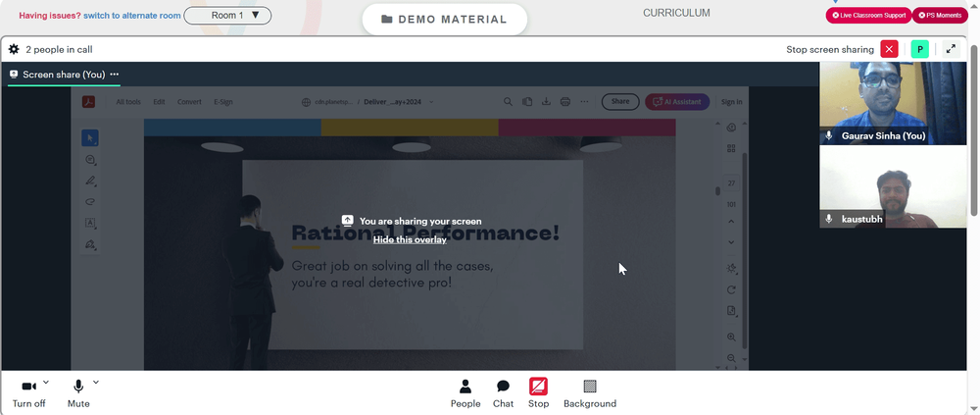Open the People panel
This screenshot has height=415, width=980.
(x=465, y=393)
